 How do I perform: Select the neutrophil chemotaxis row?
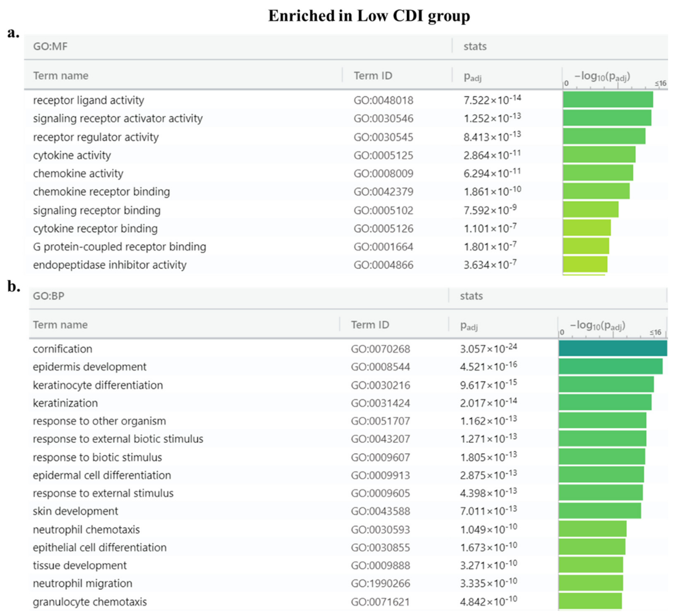click(x=86, y=529)
